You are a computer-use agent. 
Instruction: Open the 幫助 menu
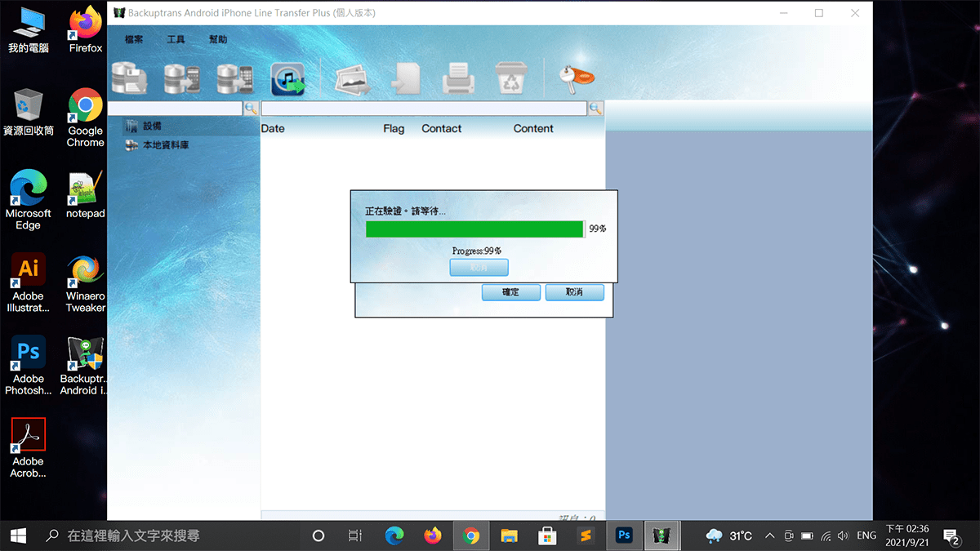click(218, 39)
